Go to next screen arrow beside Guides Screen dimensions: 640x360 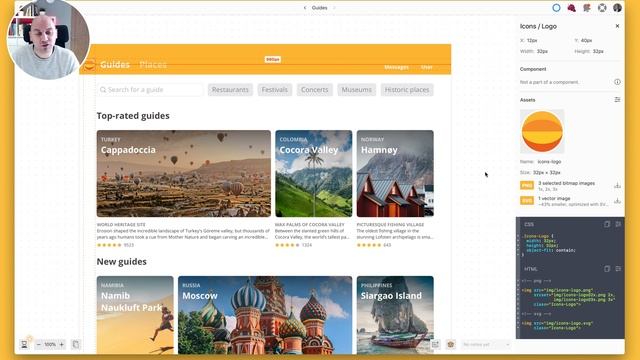click(334, 8)
